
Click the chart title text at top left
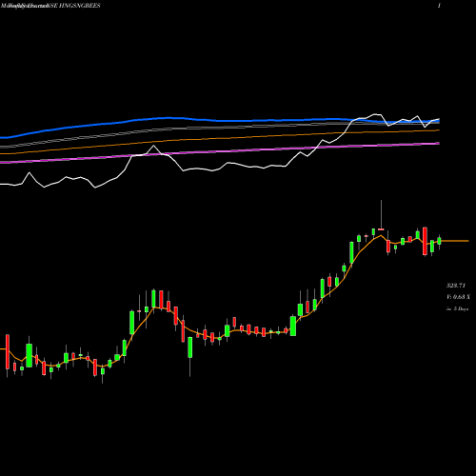click(50, 6)
